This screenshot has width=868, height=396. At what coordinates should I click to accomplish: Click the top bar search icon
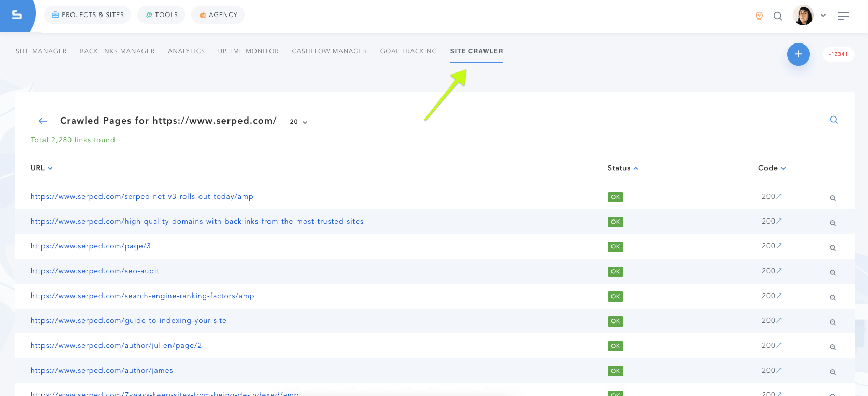point(778,16)
